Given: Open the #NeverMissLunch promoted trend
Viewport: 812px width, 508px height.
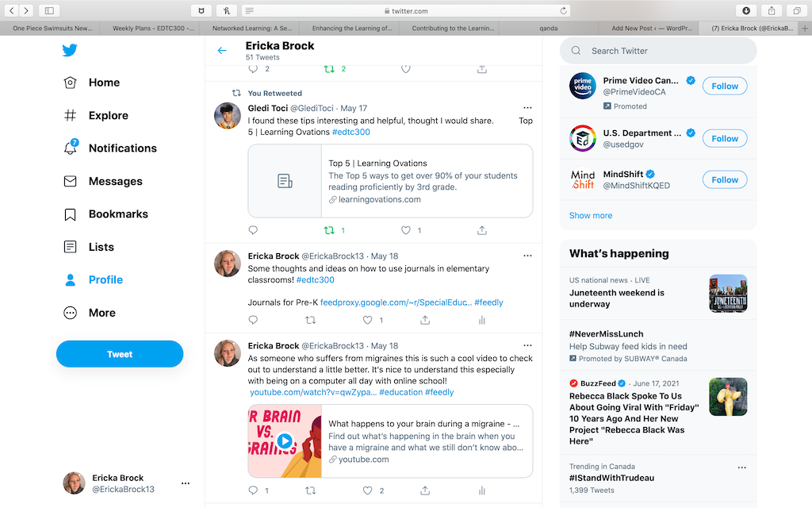Looking at the screenshot, I should click(x=657, y=346).
